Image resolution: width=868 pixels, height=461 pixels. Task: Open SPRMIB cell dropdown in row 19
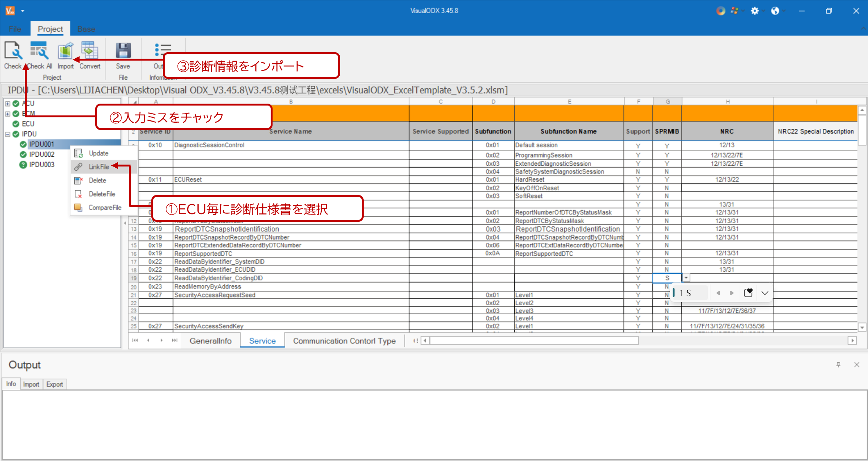click(686, 278)
